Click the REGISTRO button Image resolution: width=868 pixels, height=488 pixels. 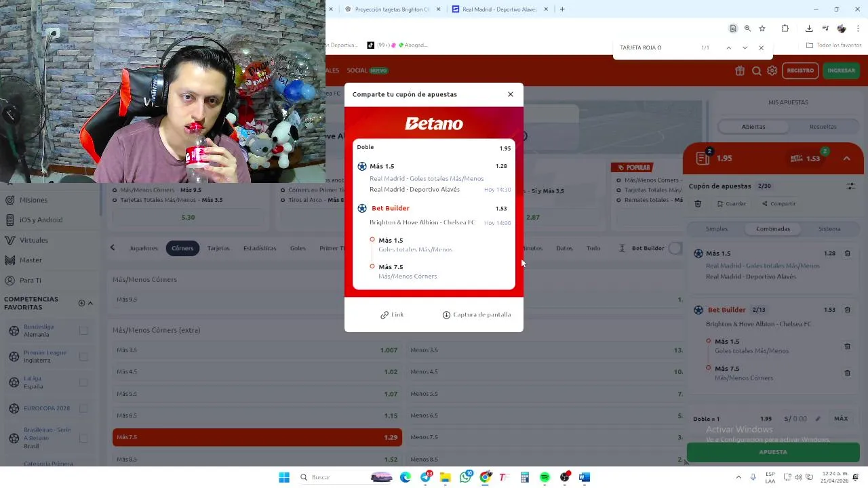pyautogui.click(x=800, y=70)
